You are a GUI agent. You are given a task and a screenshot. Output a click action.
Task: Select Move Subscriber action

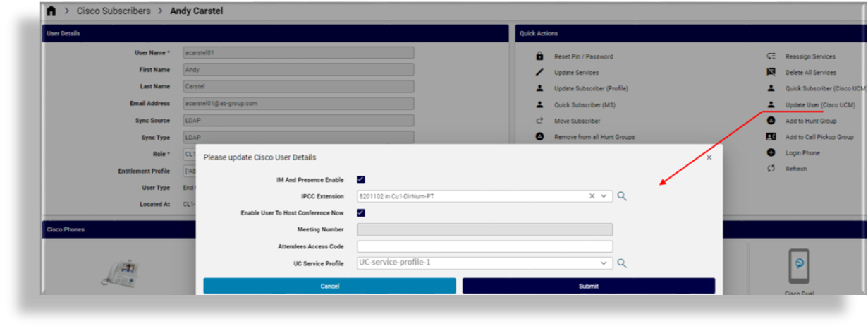tap(577, 121)
